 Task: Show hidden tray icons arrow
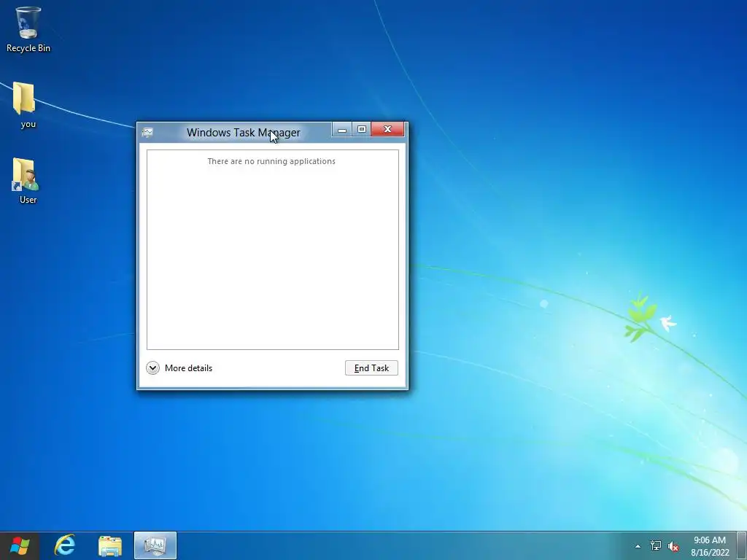[x=638, y=546]
